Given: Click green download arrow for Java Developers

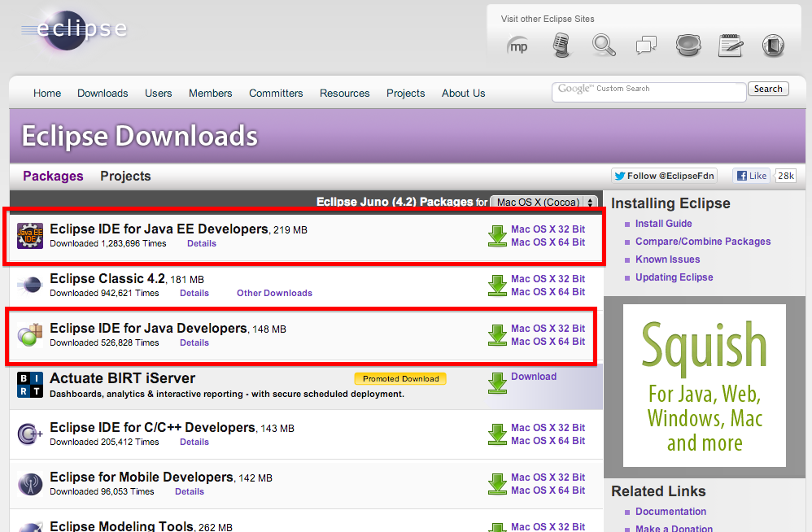Looking at the screenshot, I should [497, 335].
